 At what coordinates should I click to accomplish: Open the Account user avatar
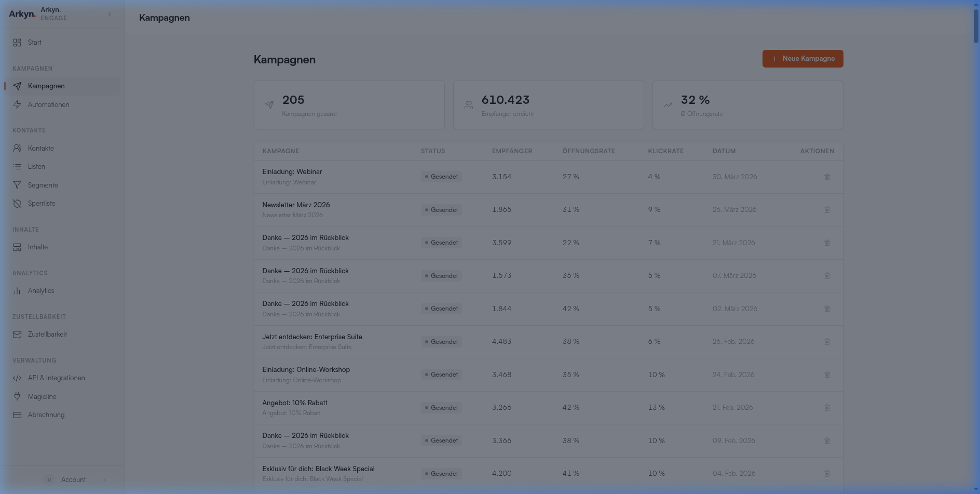(49, 480)
